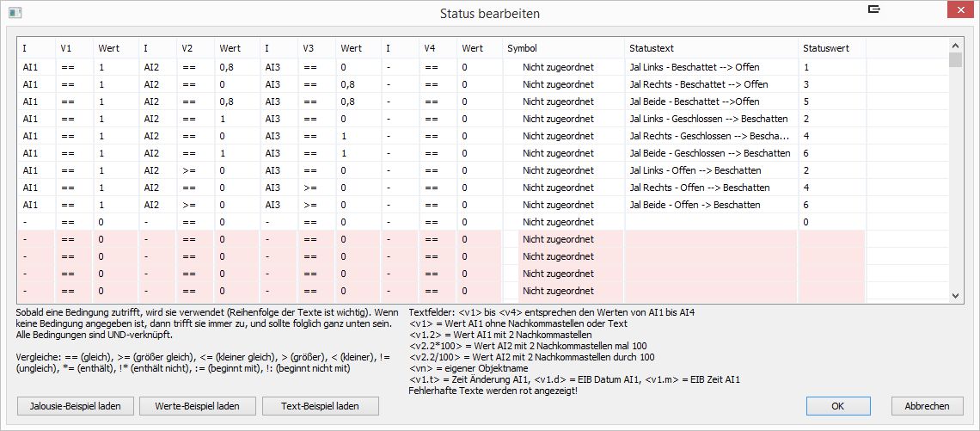
Task: Click the window icon in the title bar
Action: coord(15,13)
